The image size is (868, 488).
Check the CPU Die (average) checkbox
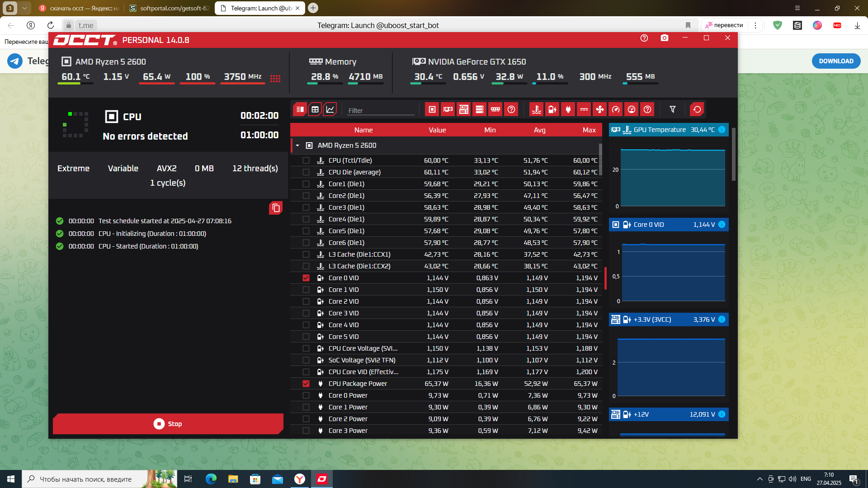[306, 172]
